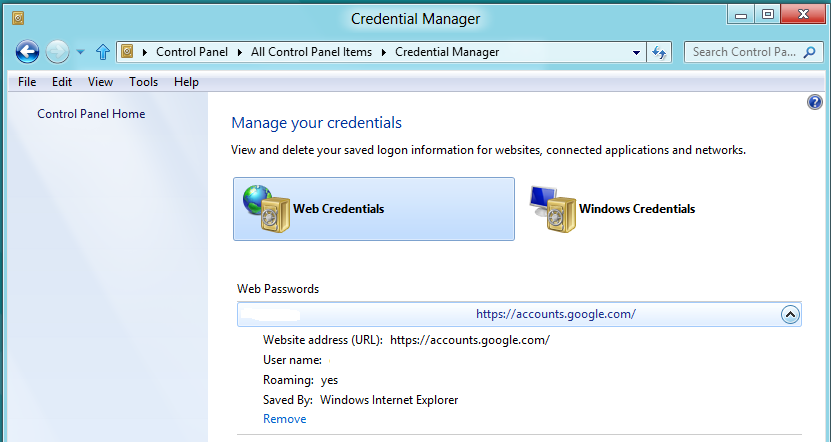Viewport: 831px width, 442px height.
Task: Click the Search Control Panel box
Action: click(x=744, y=52)
